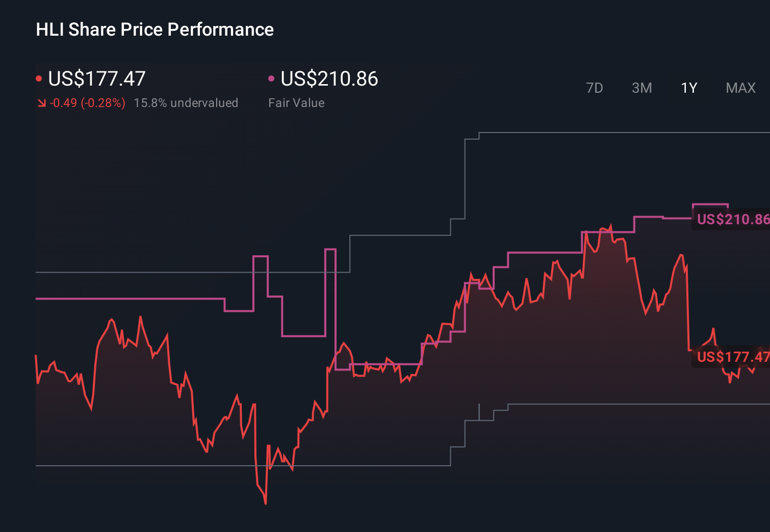The height and width of the screenshot is (532, 770).
Task: Click the red share price legend dot
Action: coord(39,77)
